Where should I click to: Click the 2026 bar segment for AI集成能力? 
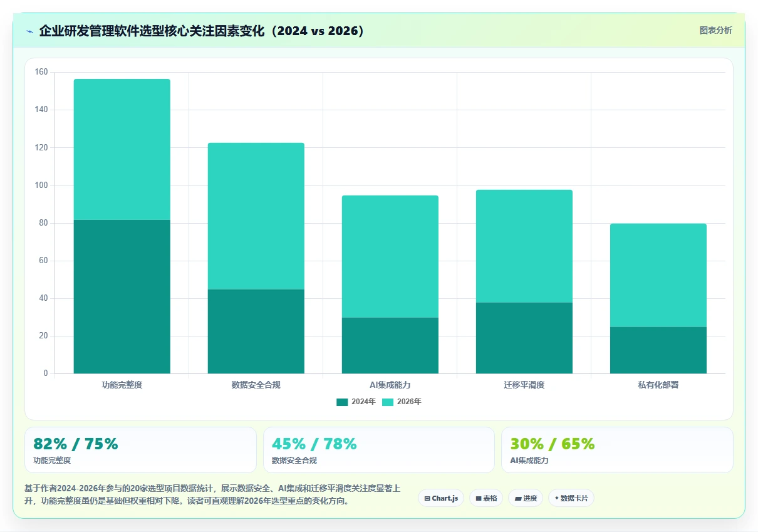(x=390, y=256)
